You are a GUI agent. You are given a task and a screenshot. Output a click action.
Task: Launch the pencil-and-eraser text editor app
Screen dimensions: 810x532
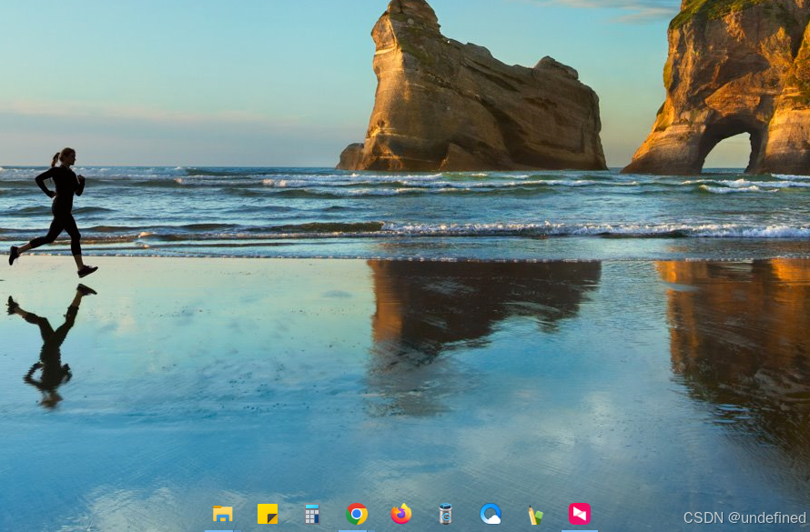pos(534,515)
